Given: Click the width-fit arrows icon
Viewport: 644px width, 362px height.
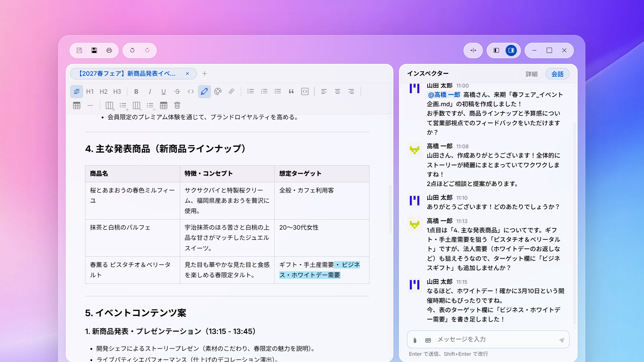Looking at the screenshot, I should (473, 50).
